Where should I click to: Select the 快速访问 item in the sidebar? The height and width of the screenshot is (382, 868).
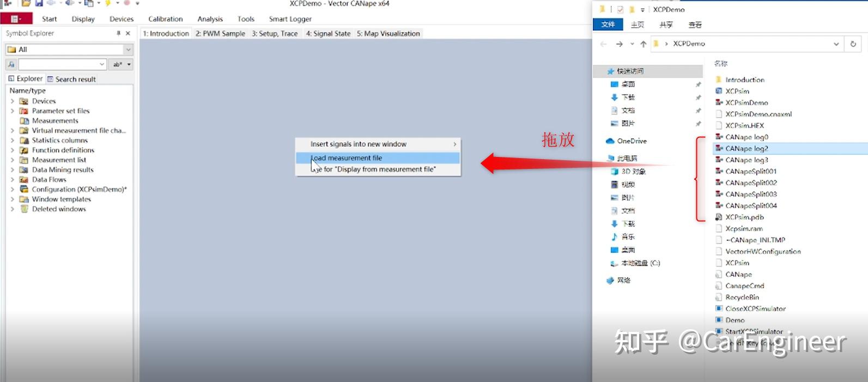pyautogui.click(x=648, y=71)
